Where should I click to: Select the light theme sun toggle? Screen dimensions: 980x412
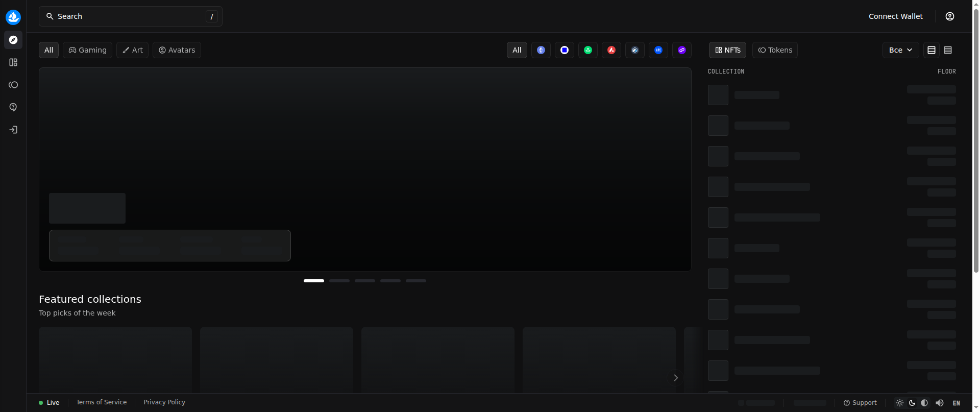(x=900, y=403)
